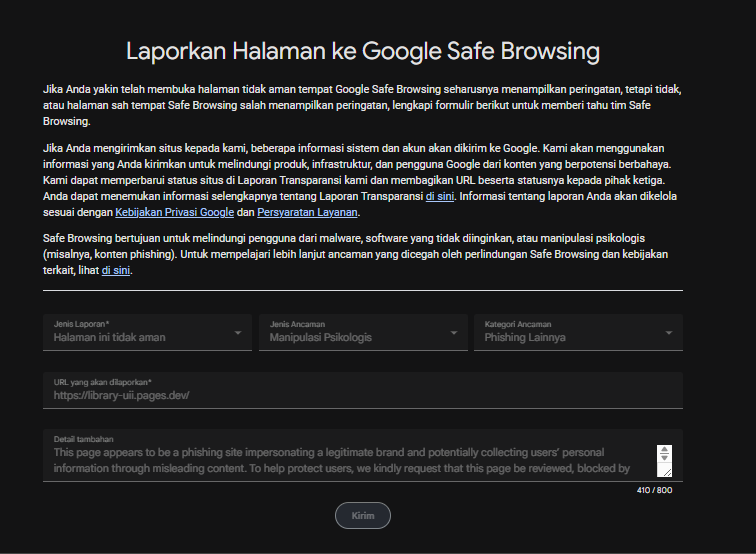Open 'di sini' link after 'terkait, lihat'

(116, 270)
